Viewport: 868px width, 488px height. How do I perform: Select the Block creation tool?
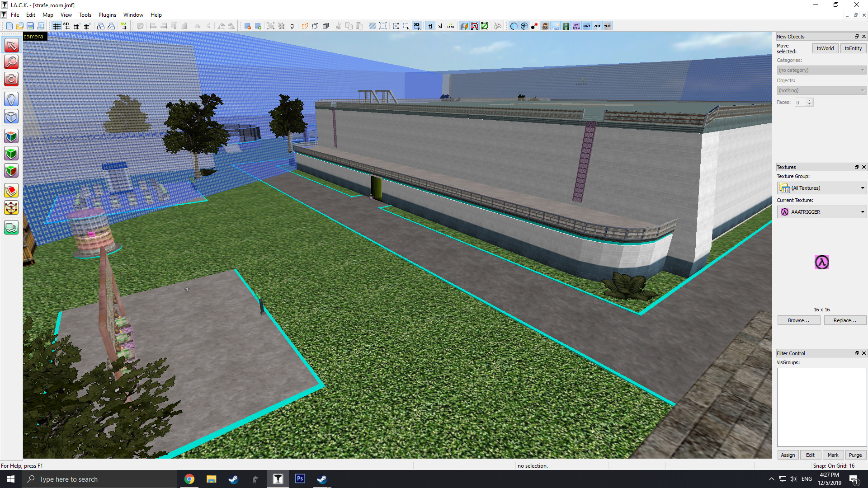click(x=11, y=116)
